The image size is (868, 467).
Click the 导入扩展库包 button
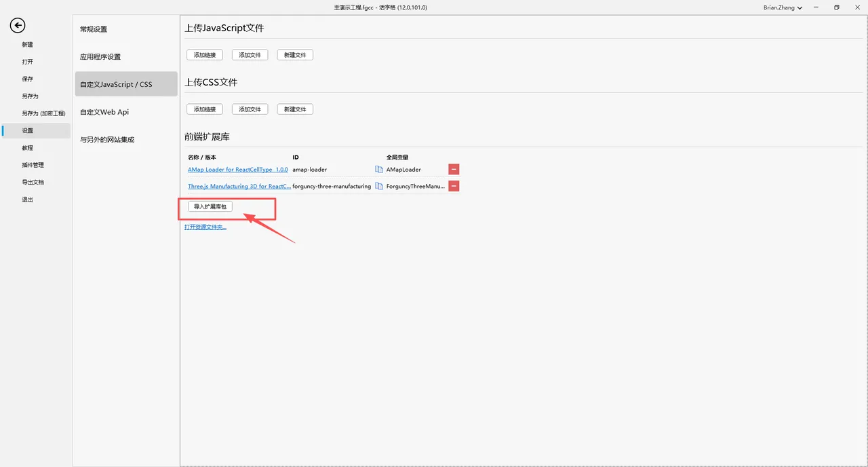point(210,206)
